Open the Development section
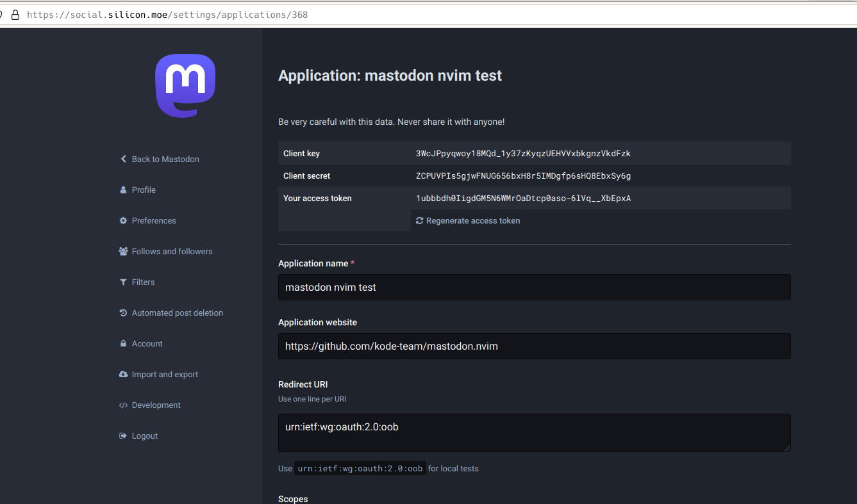857x504 pixels. click(156, 405)
